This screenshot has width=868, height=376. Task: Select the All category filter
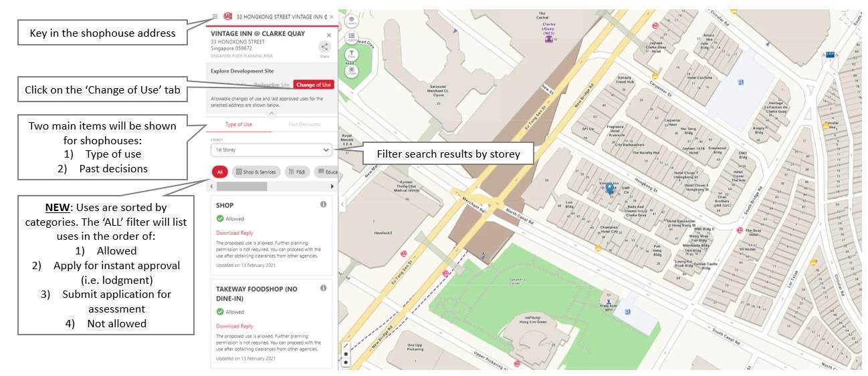(220, 172)
